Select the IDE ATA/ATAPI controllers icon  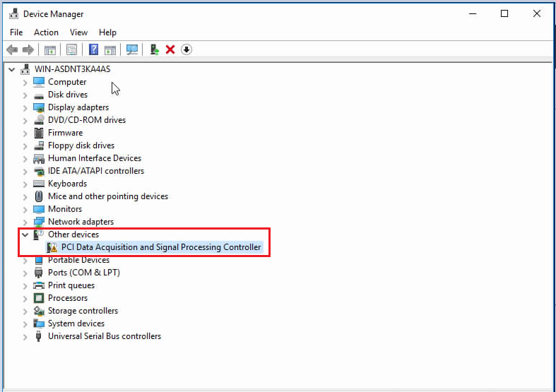tap(39, 171)
